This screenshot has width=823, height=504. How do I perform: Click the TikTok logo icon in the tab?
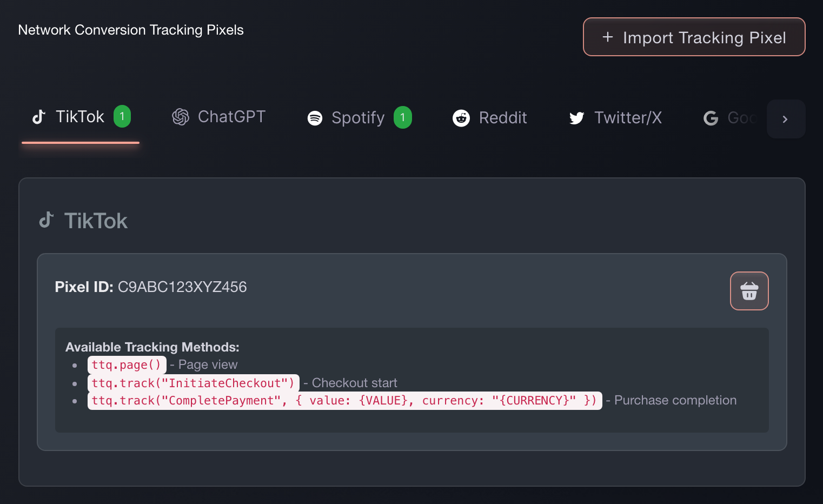click(x=38, y=117)
